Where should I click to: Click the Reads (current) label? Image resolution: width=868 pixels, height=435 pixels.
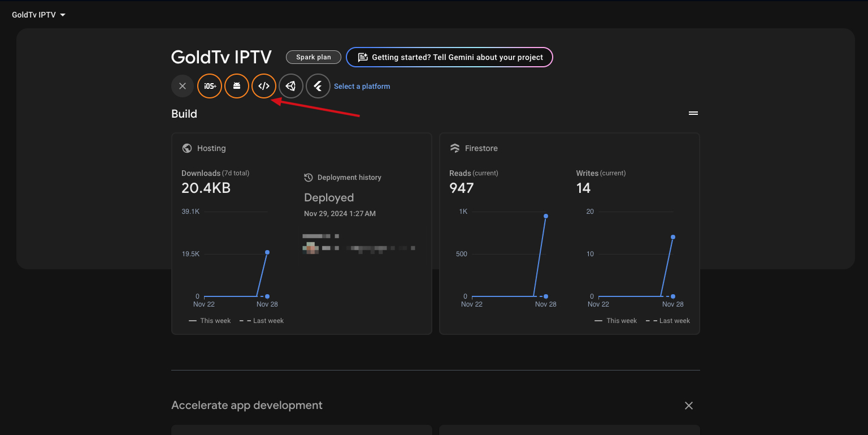pos(474,173)
